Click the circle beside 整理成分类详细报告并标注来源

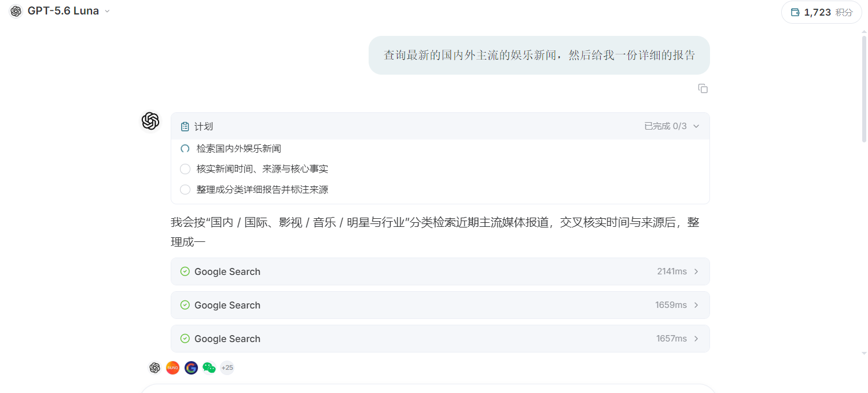[x=185, y=190]
